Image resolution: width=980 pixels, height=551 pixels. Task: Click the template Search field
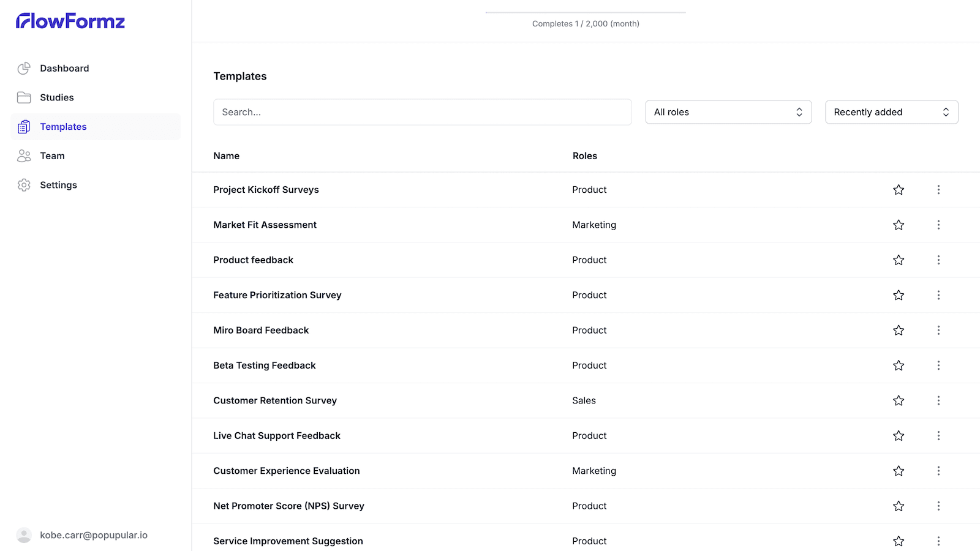click(422, 112)
